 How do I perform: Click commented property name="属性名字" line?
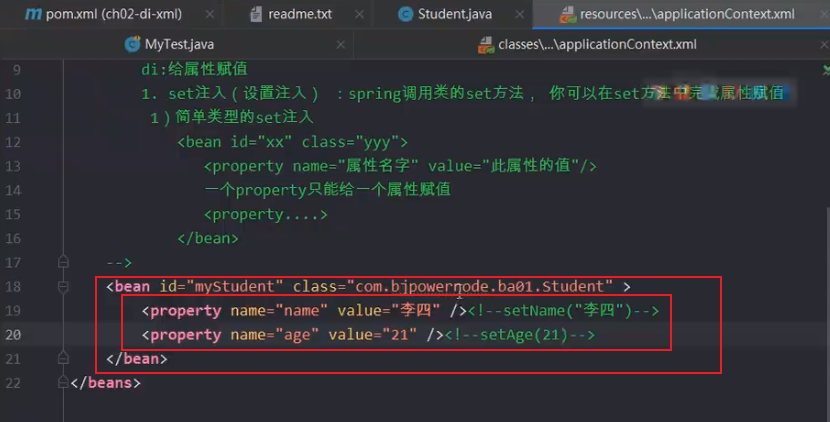401,166
